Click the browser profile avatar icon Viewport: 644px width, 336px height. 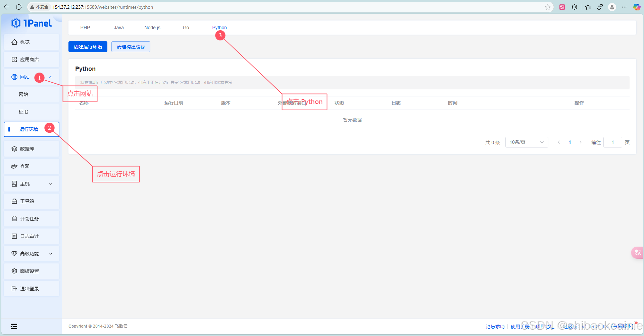612,7
